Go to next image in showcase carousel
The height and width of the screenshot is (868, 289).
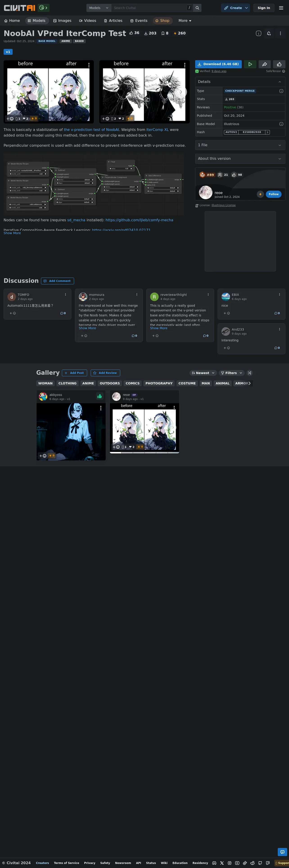181,92
